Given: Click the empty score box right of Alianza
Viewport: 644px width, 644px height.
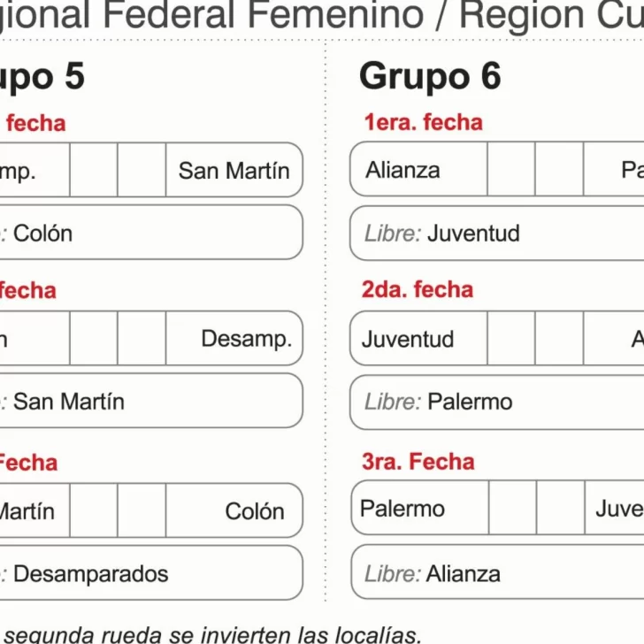Looking at the screenshot, I should [511, 170].
